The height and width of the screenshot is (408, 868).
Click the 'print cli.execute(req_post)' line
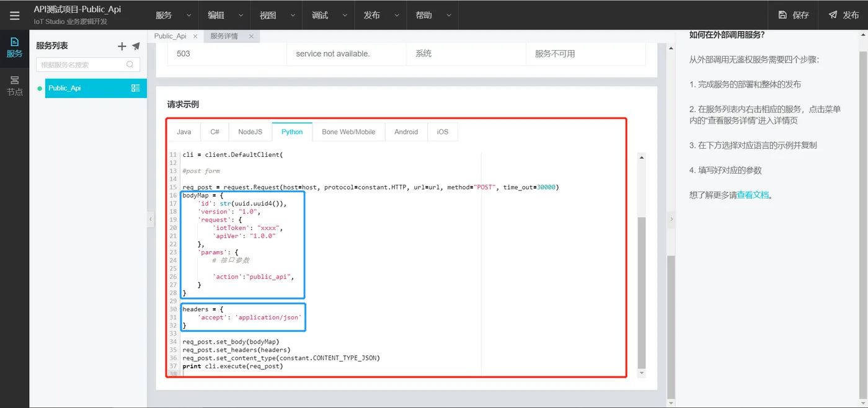click(x=232, y=366)
